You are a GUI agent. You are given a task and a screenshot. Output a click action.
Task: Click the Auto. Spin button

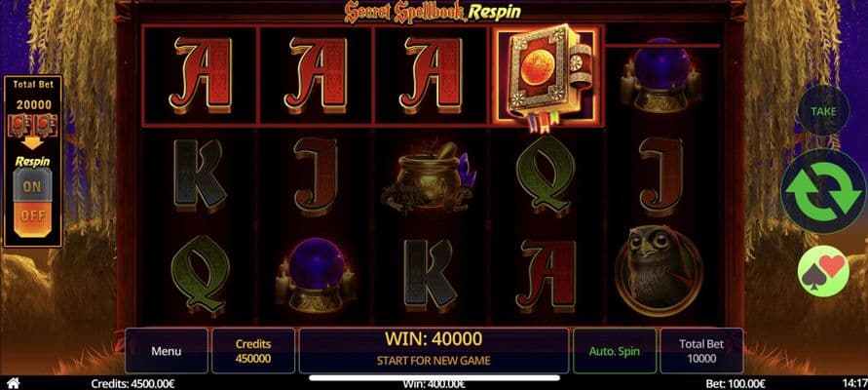pos(615,351)
